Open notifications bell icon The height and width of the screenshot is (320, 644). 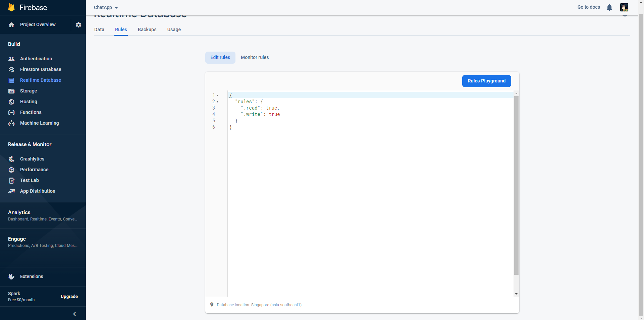pyautogui.click(x=609, y=7)
